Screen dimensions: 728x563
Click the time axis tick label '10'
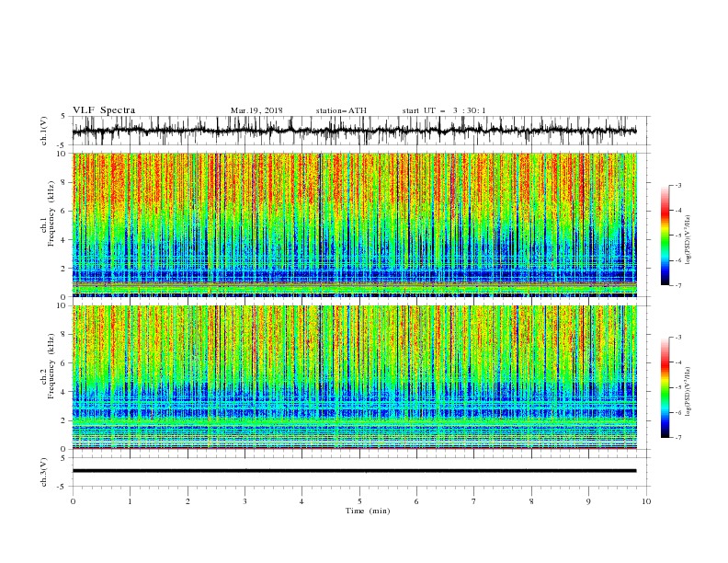tap(646, 501)
